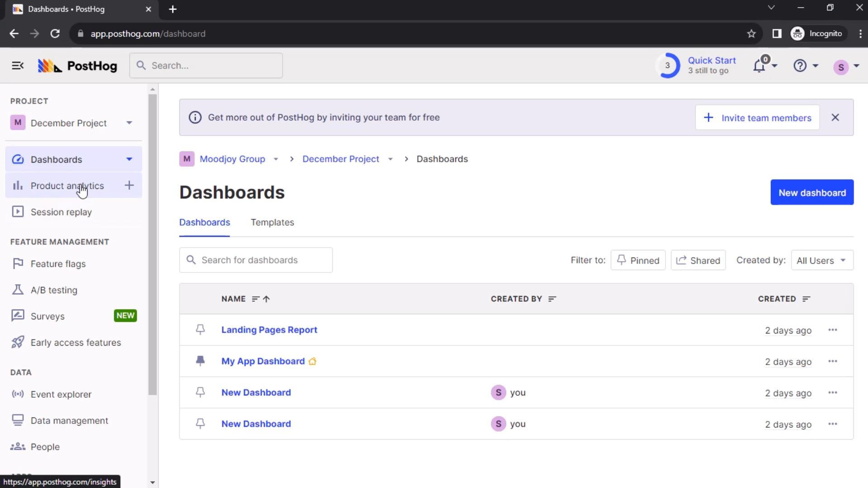Toggle Pinned filter for dashboards
Screen dimensions: 868x488
[637, 260]
